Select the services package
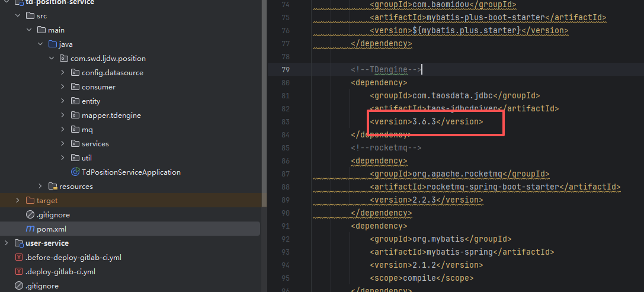The width and height of the screenshot is (644, 292). (x=95, y=144)
